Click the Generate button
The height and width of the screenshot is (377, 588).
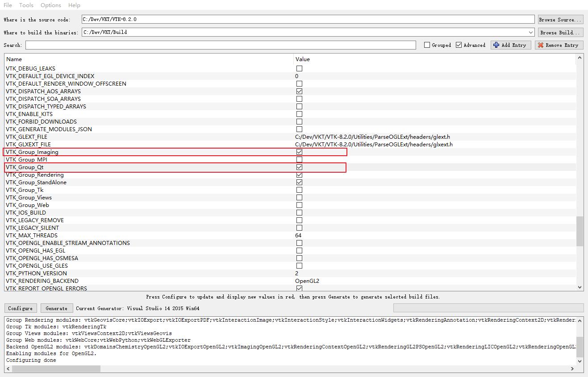57,308
